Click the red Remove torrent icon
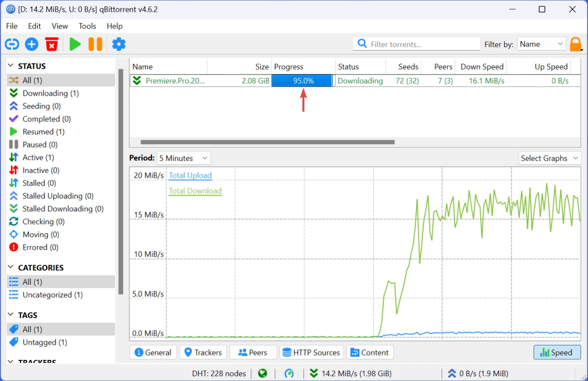This screenshot has width=588, height=381. click(51, 44)
